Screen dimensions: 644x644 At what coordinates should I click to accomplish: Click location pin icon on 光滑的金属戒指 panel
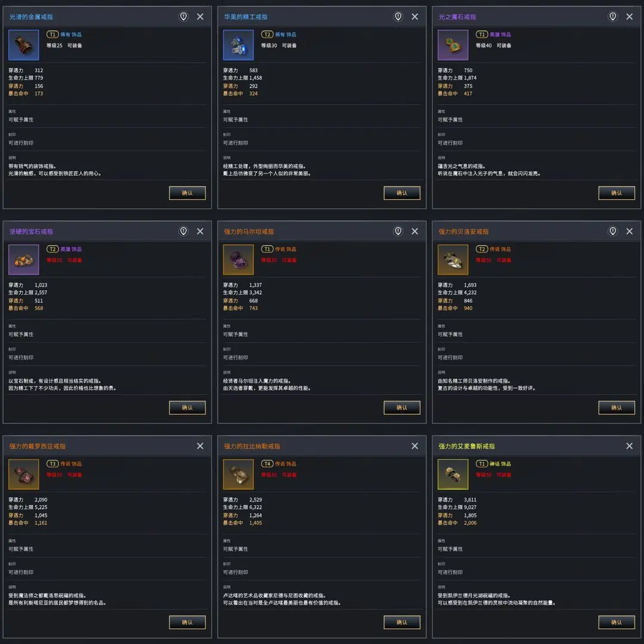coord(184,17)
